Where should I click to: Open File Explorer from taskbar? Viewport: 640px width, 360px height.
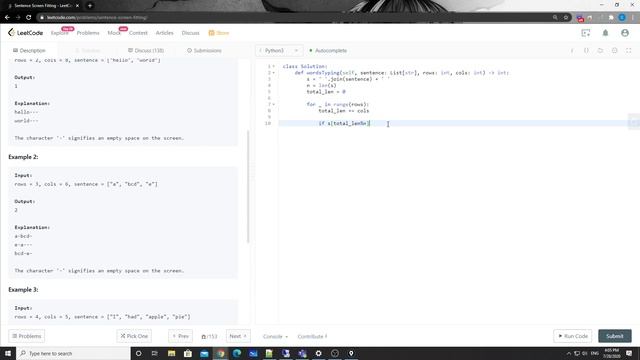tap(171, 353)
